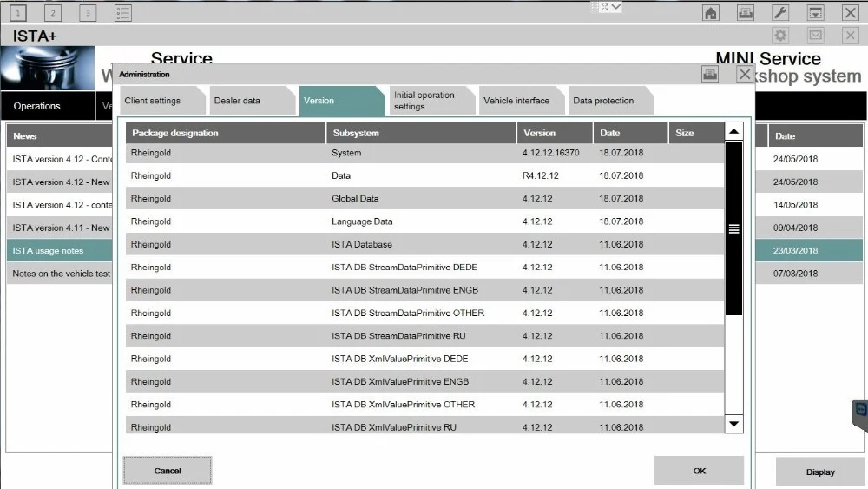868x489 pixels.
Task: Select the Operations tab in main window
Action: [48, 106]
